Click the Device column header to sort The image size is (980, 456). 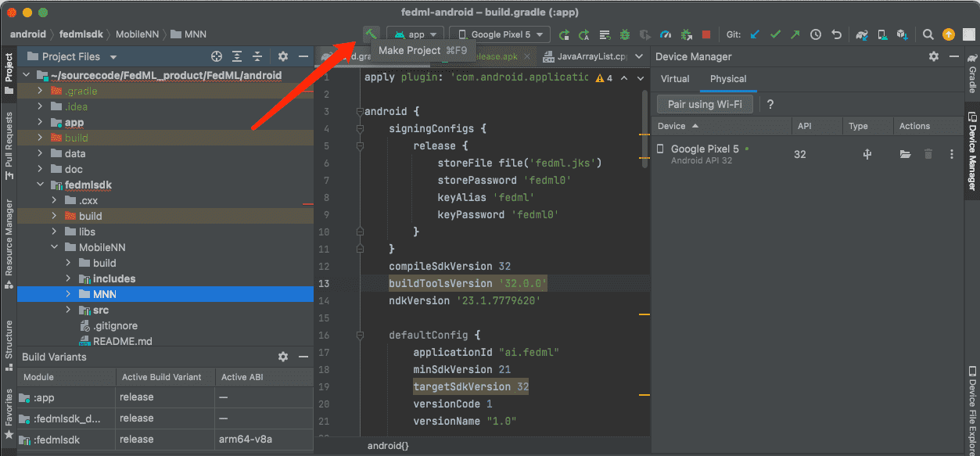[721, 126]
